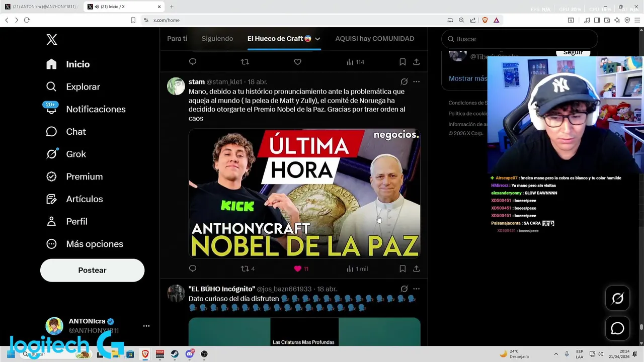Expand El Hueco de Craft tab chevron
Viewport: 644px width, 362px height.
coord(317,39)
